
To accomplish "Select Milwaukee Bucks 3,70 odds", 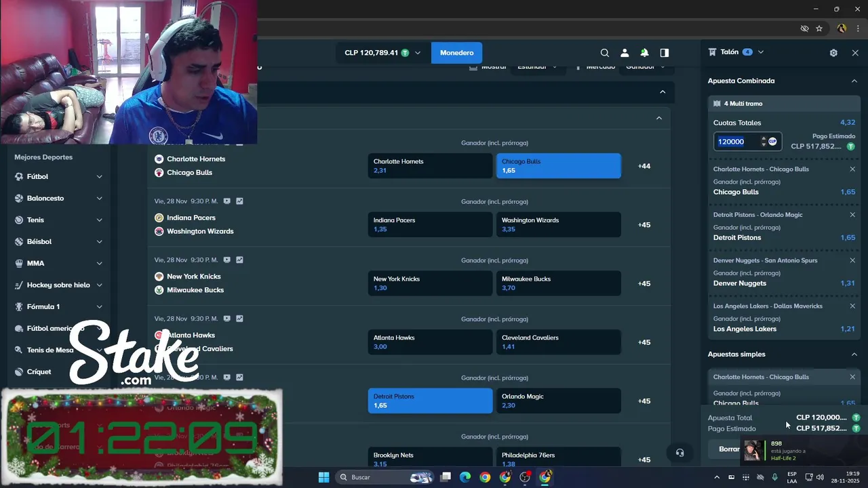I will [x=559, y=283].
